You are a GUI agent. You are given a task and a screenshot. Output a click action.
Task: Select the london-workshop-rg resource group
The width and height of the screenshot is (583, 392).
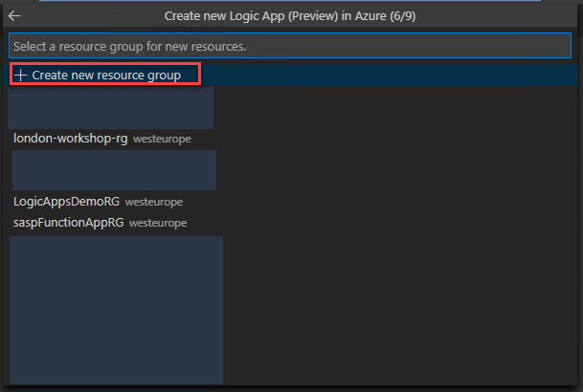pos(71,139)
